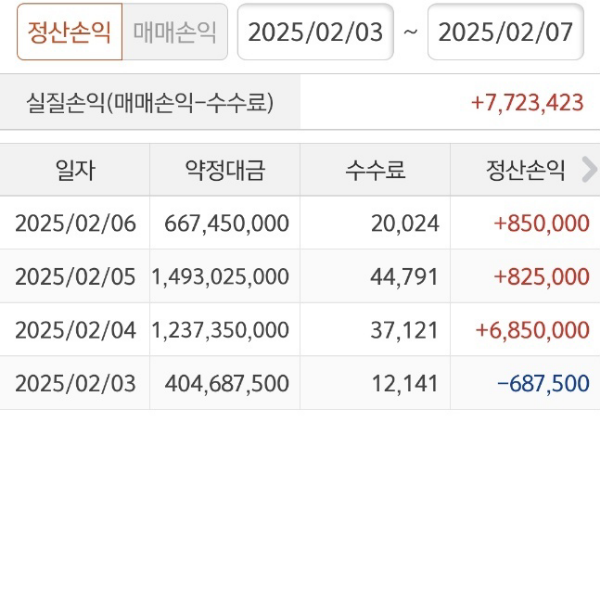Click the 44,791 fee value
Screen dimensions: 600x600
point(404,276)
